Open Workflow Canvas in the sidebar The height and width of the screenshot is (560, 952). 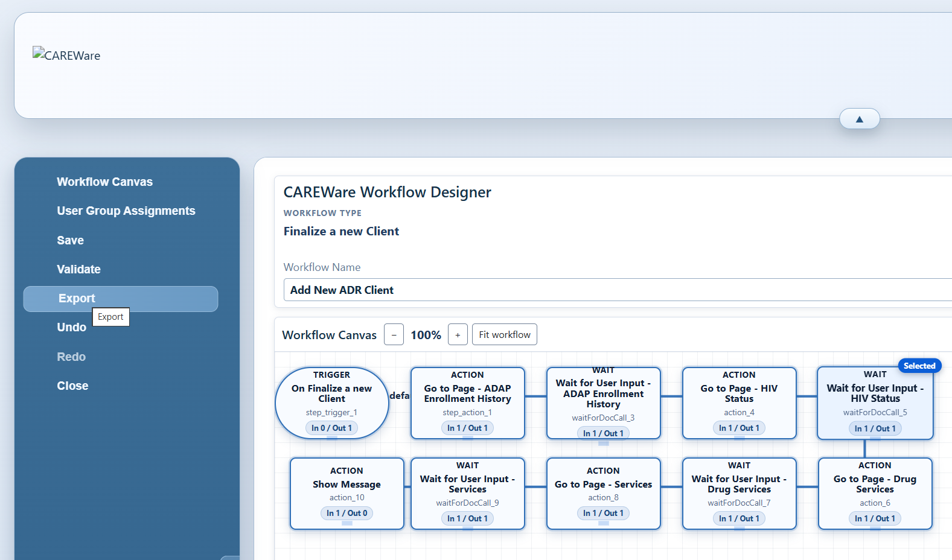(x=104, y=182)
